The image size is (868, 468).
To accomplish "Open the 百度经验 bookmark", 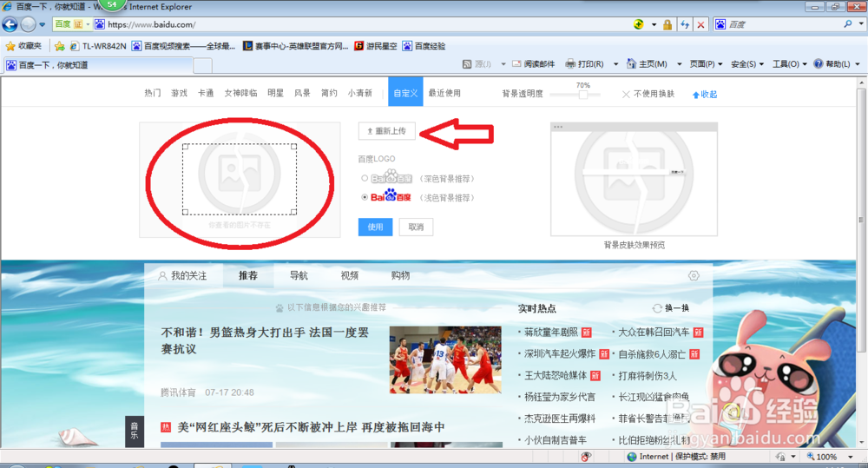I will [x=424, y=46].
